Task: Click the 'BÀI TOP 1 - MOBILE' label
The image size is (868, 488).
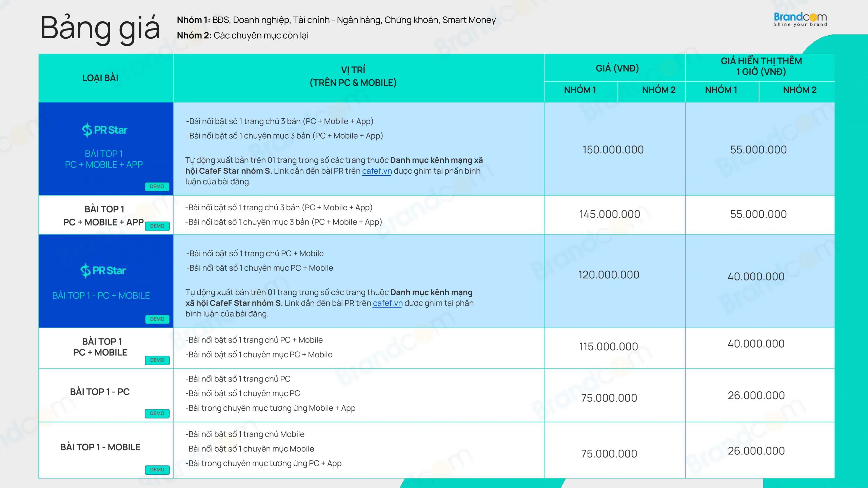Action: [x=100, y=448]
